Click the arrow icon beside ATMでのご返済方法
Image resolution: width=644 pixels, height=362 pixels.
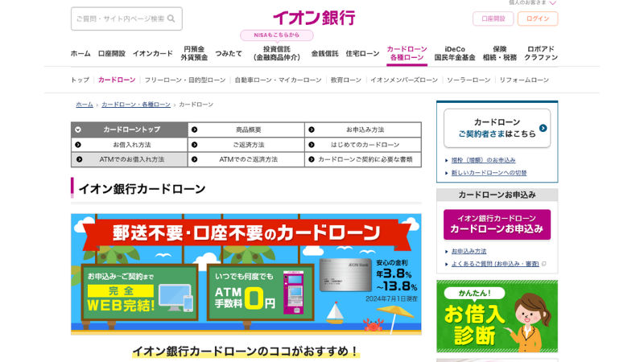click(195, 159)
